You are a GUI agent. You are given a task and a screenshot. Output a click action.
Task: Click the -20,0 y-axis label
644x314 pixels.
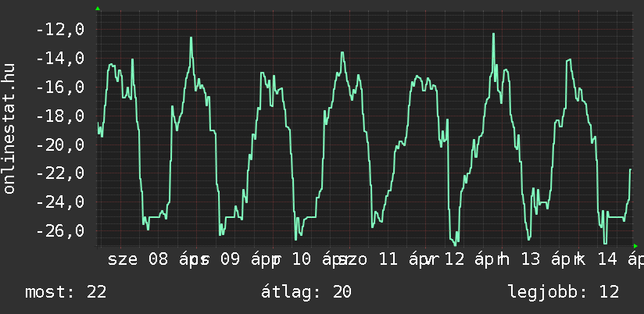(59, 145)
